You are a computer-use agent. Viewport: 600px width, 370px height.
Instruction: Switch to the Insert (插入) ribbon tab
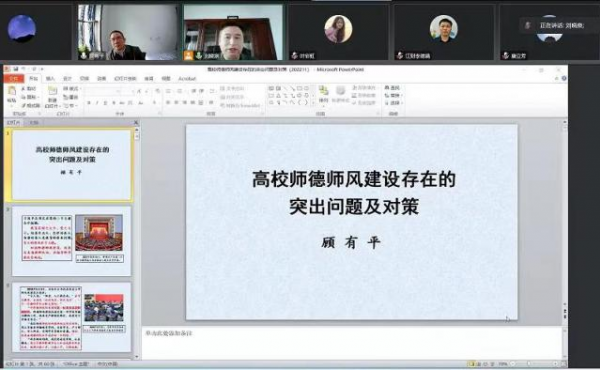coord(50,79)
